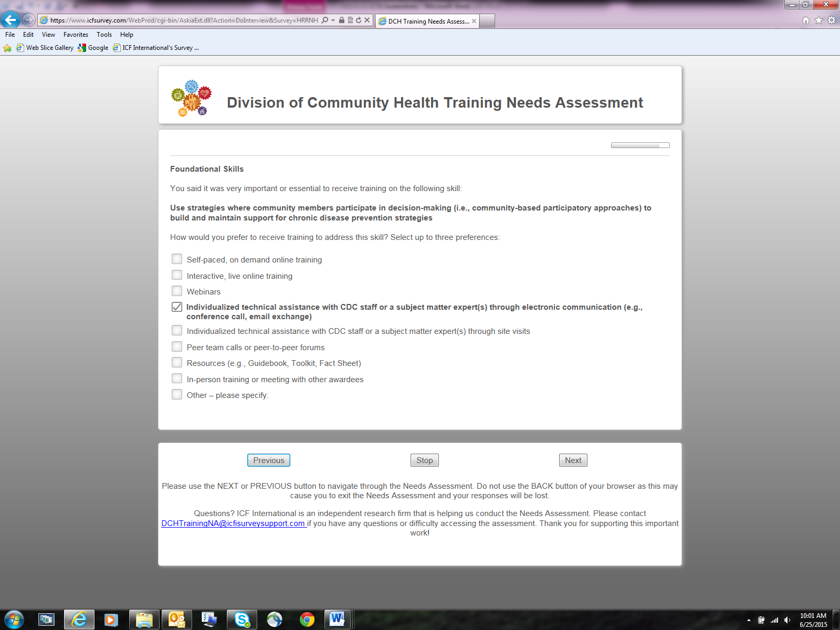Viewport: 840px width, 630px height.
Task: Open Skype from the taskbar
Action: [x=242, y=619]
